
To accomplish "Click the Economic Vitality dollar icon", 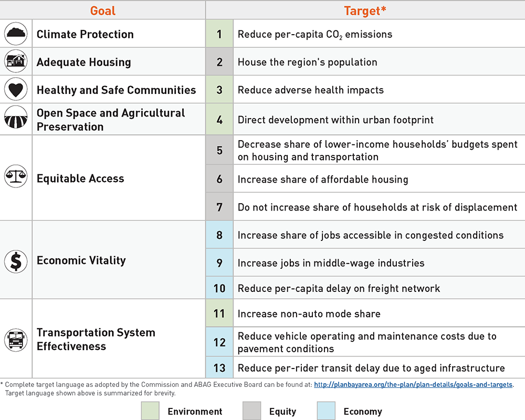I will [x=16, y=260].
